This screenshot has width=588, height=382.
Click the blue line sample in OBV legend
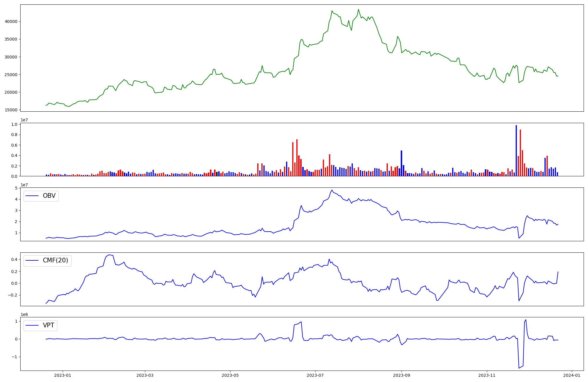[32, 196]
